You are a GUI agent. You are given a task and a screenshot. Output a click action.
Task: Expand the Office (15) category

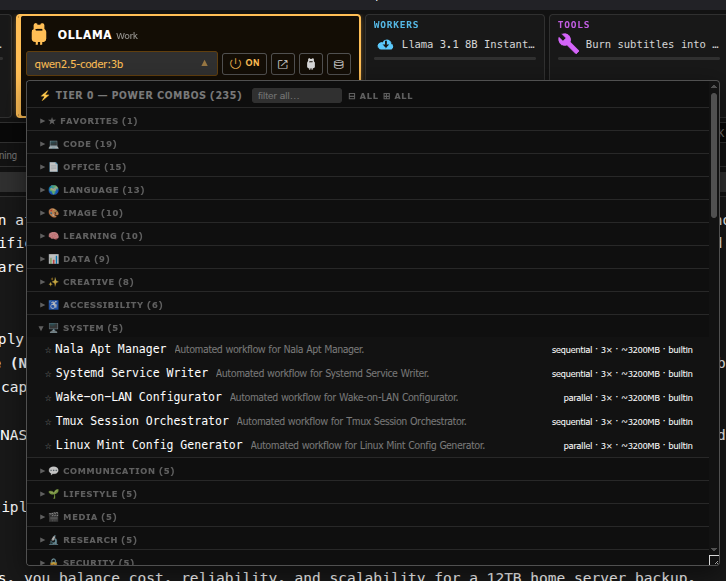pyautogui.click(x=368, y=167)
